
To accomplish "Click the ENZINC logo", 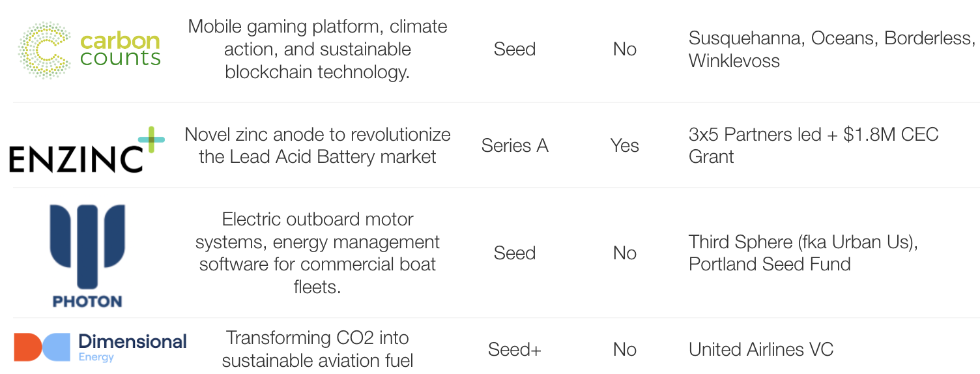I will [87, 150].
